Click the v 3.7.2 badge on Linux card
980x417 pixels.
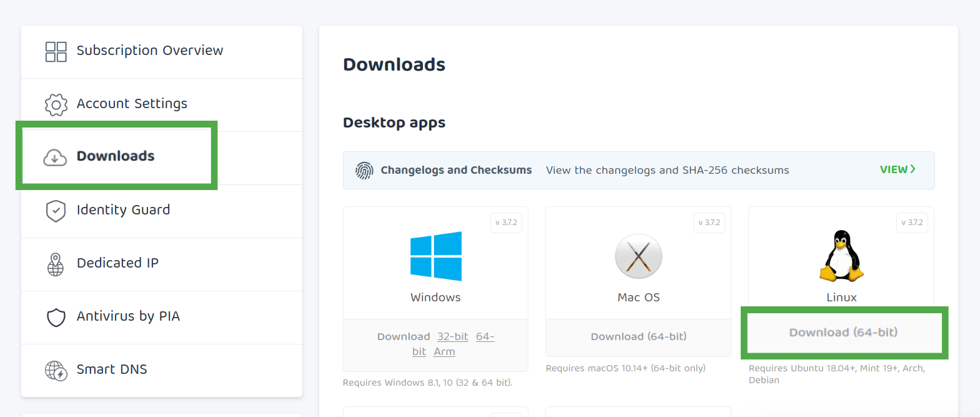pos(912,223)
